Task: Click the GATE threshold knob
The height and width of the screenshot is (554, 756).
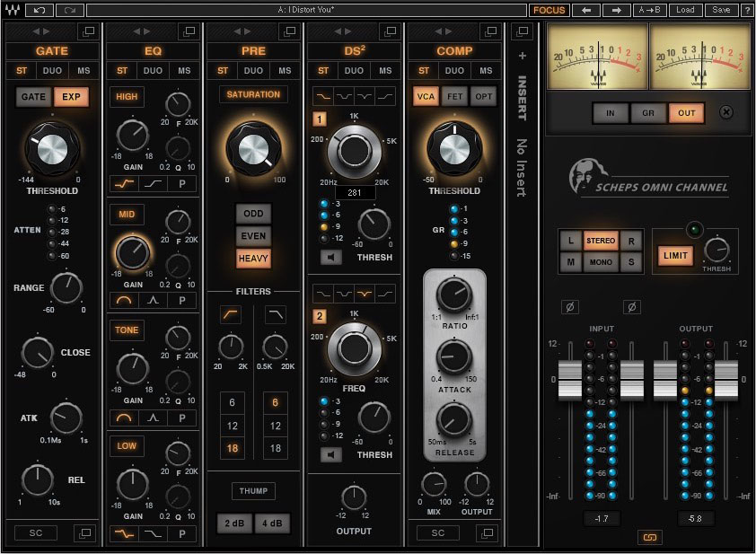Action: pos(52,149)
